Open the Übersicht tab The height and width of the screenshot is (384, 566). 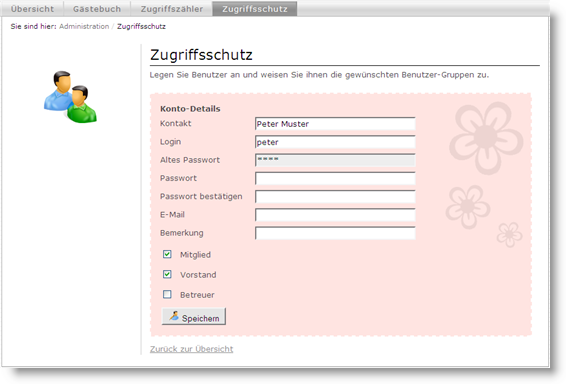tap(32, 9)
